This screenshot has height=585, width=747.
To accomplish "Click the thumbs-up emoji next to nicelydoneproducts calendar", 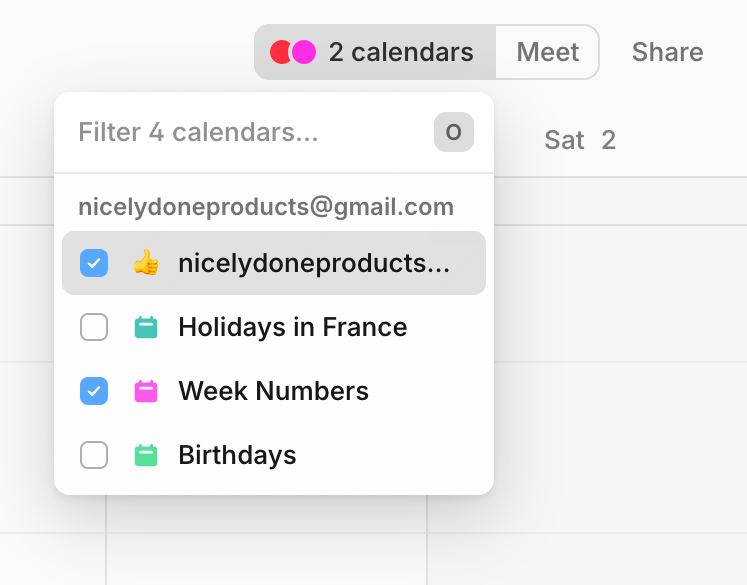I will click(x=146, y=264).
